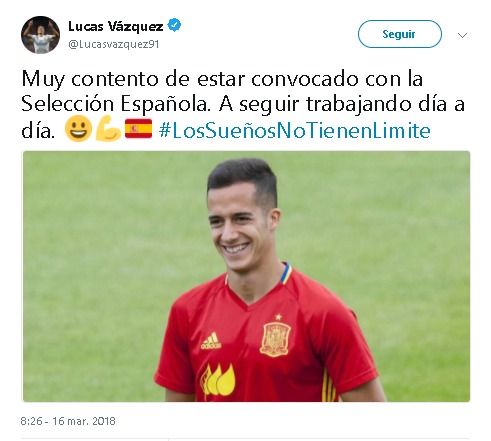Click the blue verified badge
The height and width of the screenshot is (441, 491).
coord(174,25)
